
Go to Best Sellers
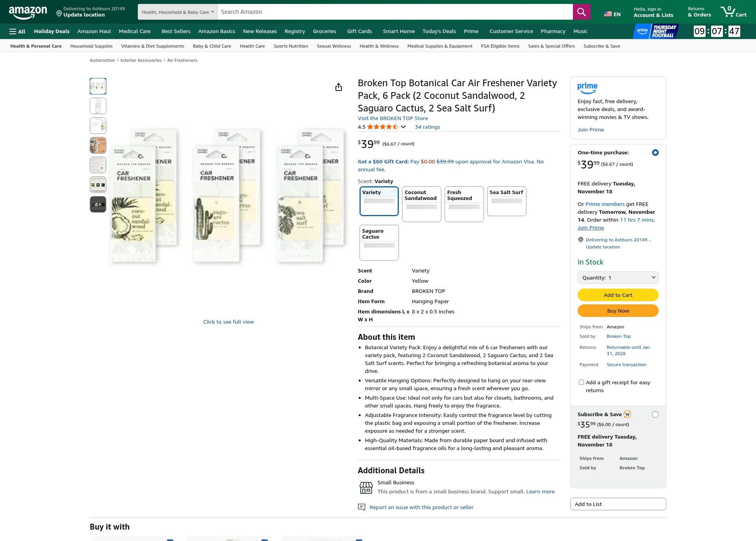[x=176, y=31]
